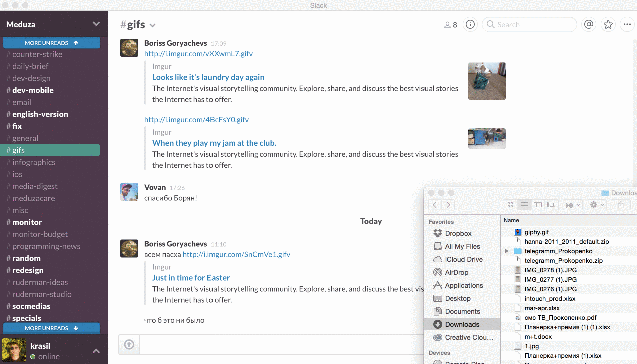Screen dimensions: 637x364
Task: Open Vovan's profile avatar
Action: [129, 192]
